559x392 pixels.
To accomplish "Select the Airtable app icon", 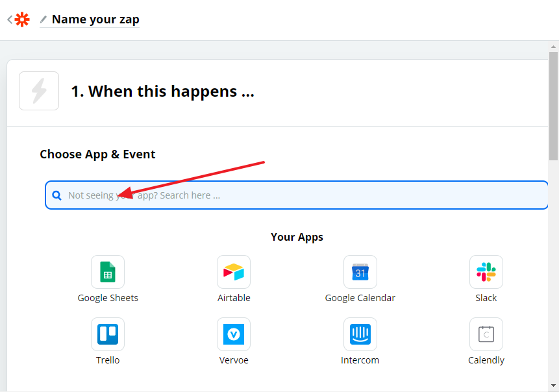I will click(234, 272).
